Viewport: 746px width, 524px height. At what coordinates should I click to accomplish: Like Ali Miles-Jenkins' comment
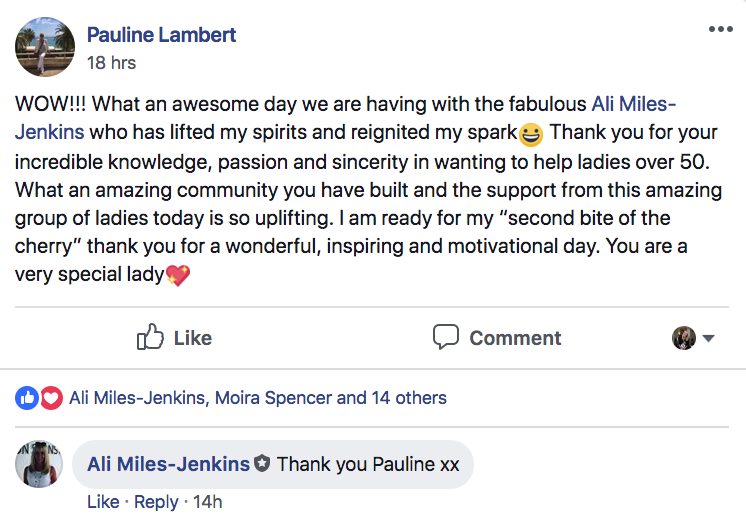click(103, 502)
